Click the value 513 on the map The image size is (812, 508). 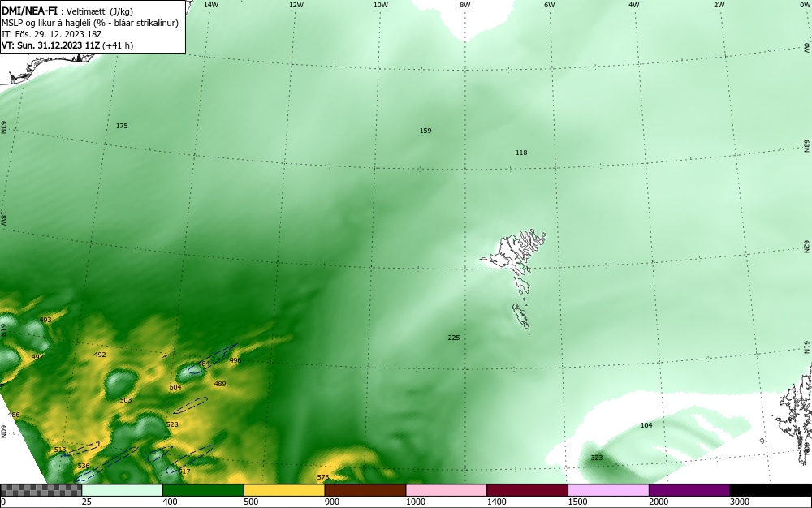point(60,450)
